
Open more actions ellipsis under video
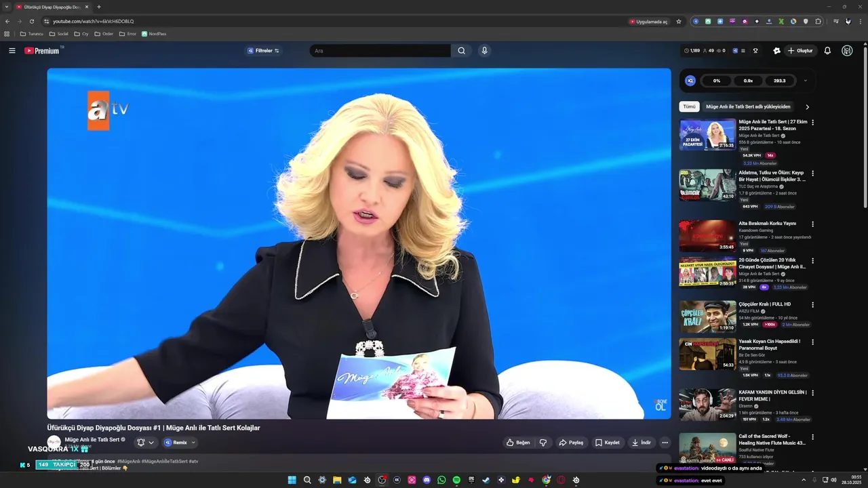coord(665,443)
